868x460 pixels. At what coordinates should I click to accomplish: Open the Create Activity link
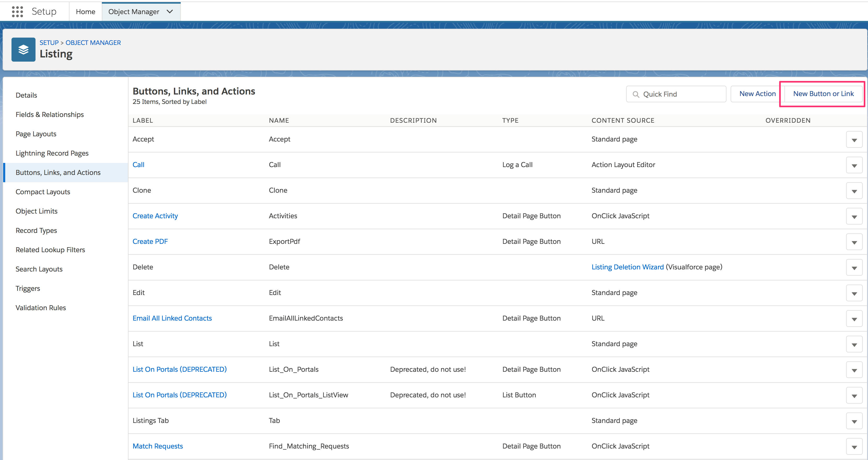point(155,216)
